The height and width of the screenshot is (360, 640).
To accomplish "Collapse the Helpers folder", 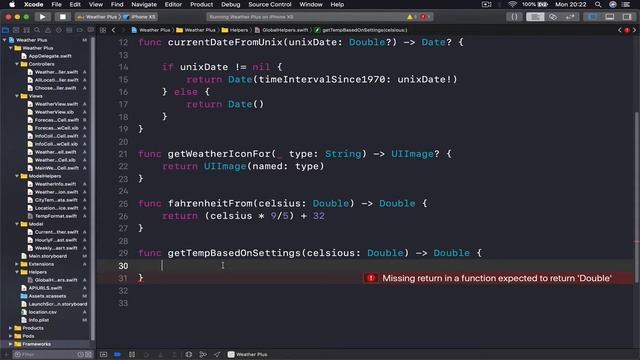I will (17, 272).
